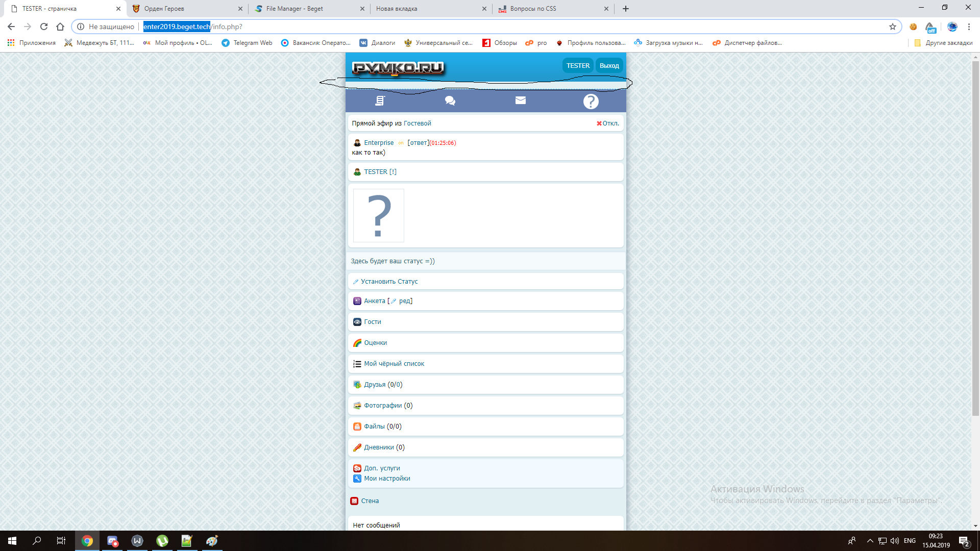
Task: Open the news feed icon in navbar
Action: click(x=380, y=101)
